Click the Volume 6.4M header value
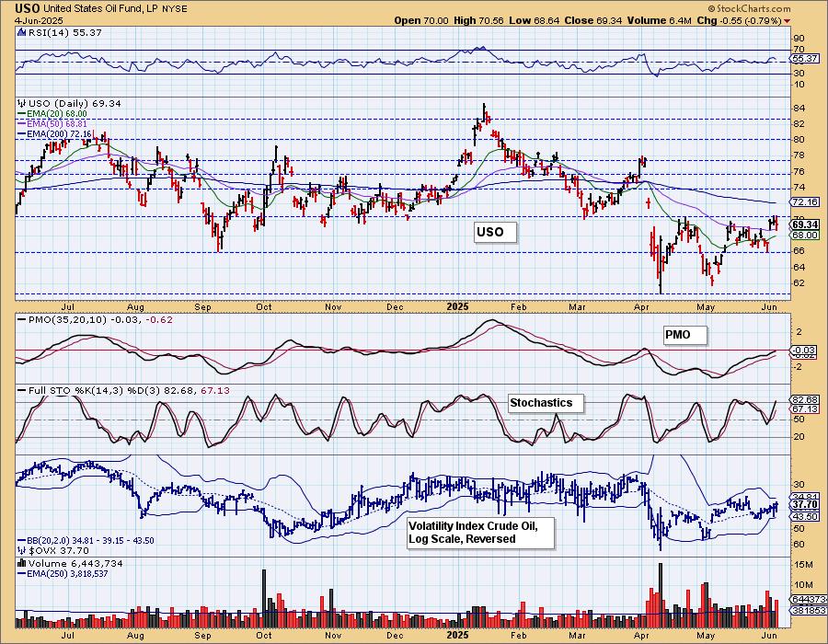The width and height of the screenshot is (828, 644). (x=659, y=20)
